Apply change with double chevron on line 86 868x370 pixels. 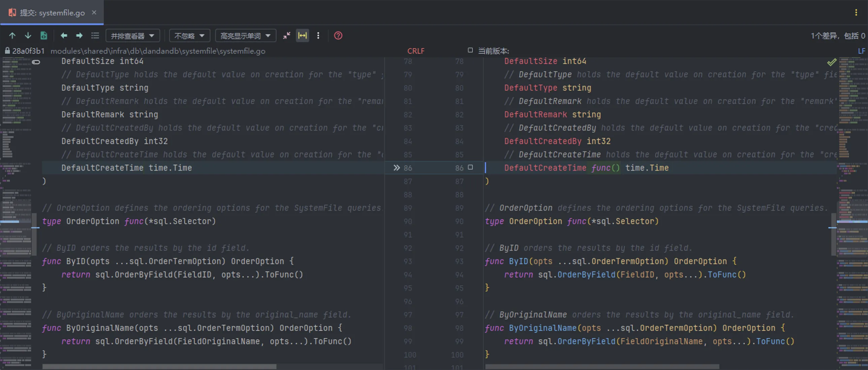point(396,167)
